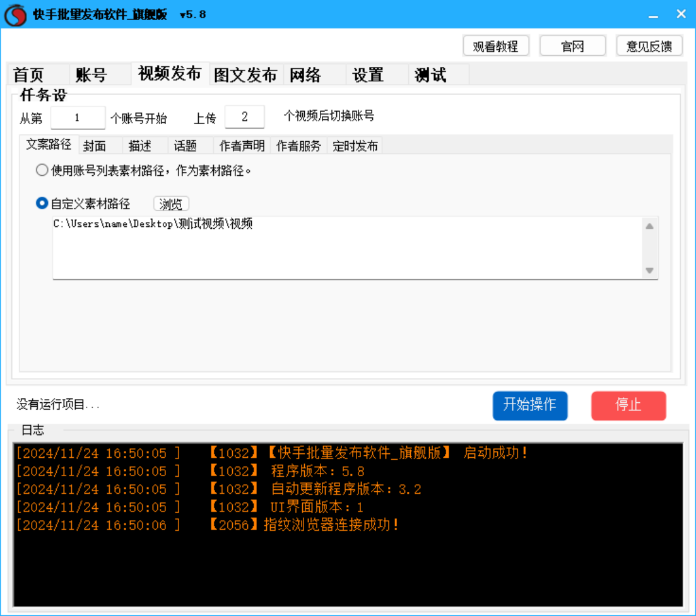Viewport: 696px width, 616px height.
Task: Click the 没有运行项目 status text
Action: pos(58,404)
